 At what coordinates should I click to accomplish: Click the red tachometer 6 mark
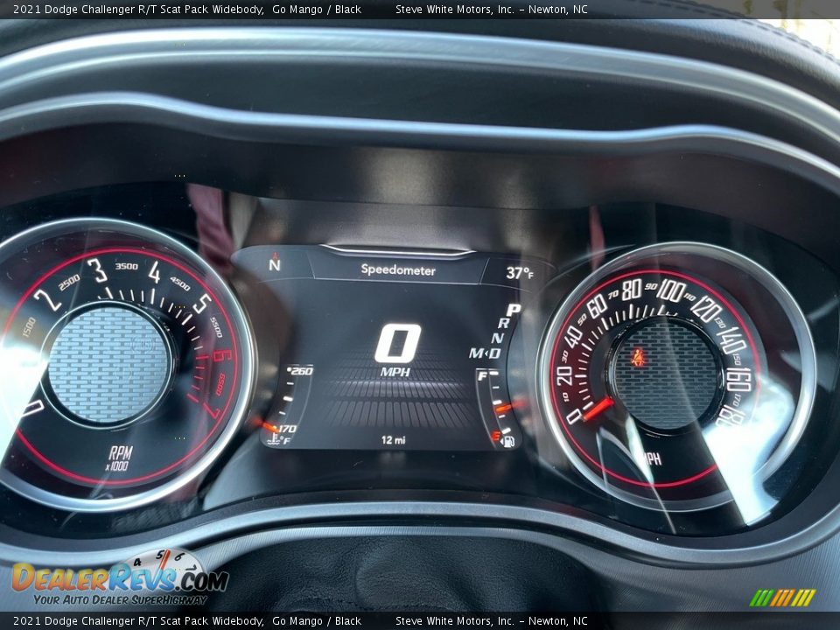(221, 356)
